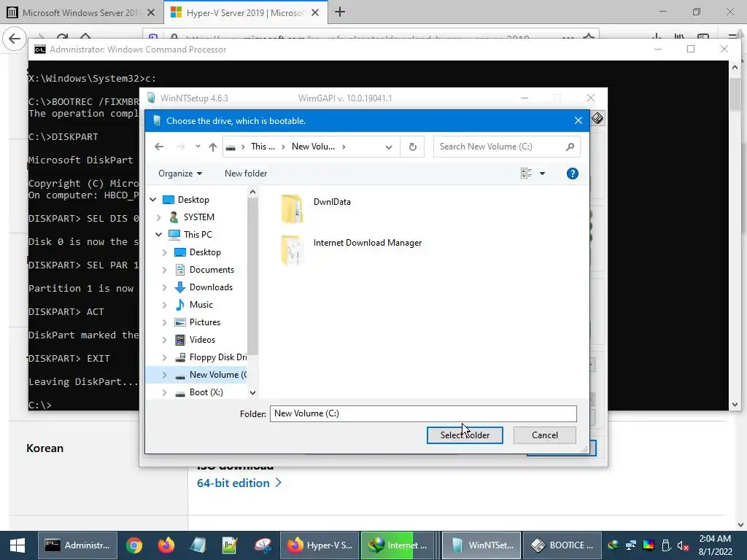Expand the address bar history dropdown
This screenshot has width=747, height=560.
point(389,147)
